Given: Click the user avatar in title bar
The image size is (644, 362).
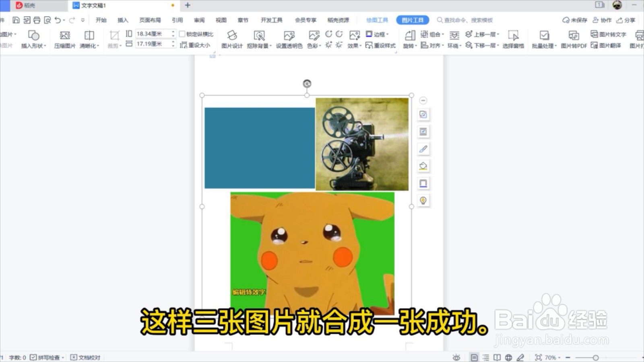Looking at the screenshot, I should (x=617, y=5).
